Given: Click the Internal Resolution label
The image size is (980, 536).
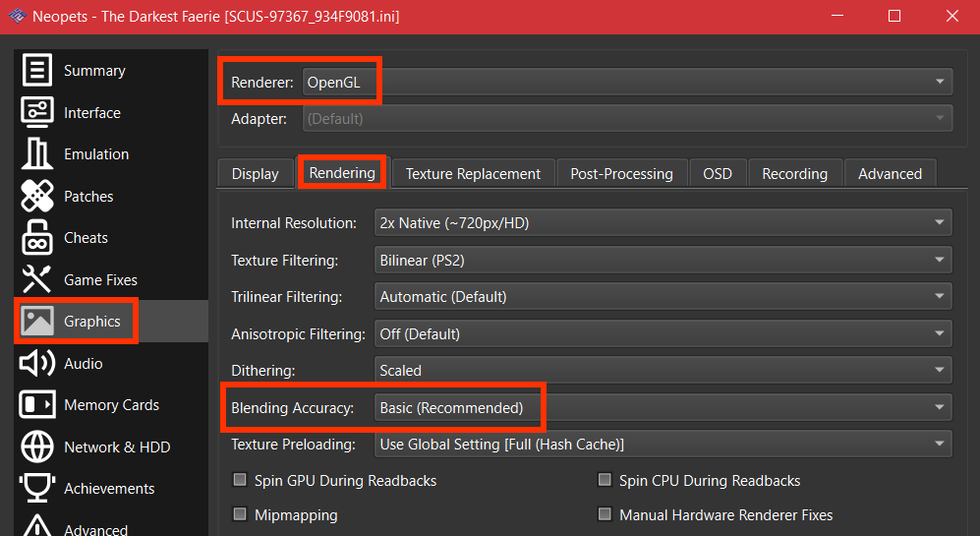Looking at the screenshot, I should [x=294, y=223].
